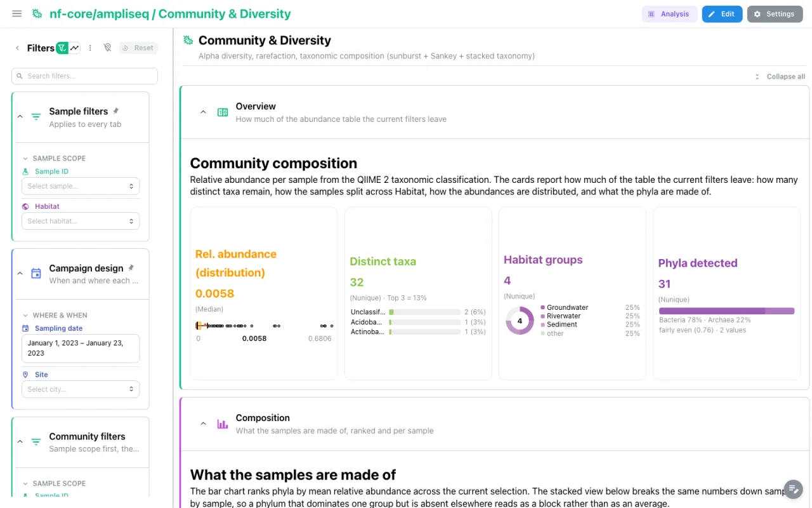Click the Edit button

[722, 14]
